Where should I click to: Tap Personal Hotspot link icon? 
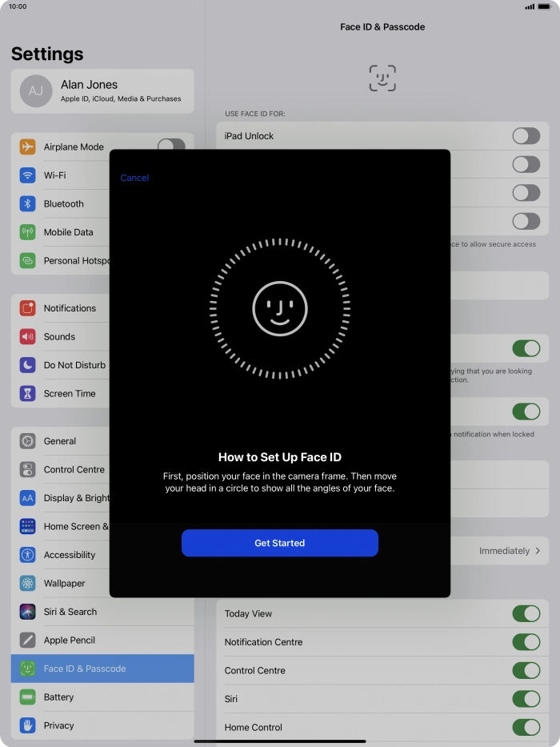(28, 260)
